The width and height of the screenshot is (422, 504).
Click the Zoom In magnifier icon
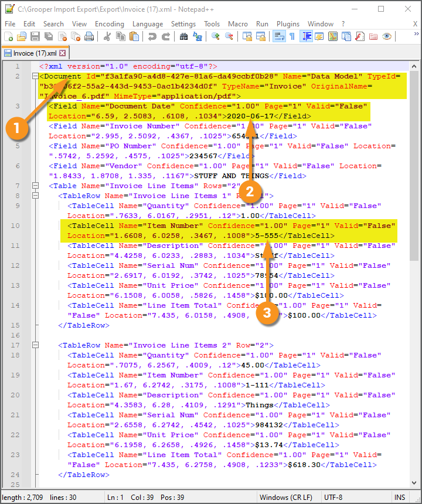click(x=215, y=37)
